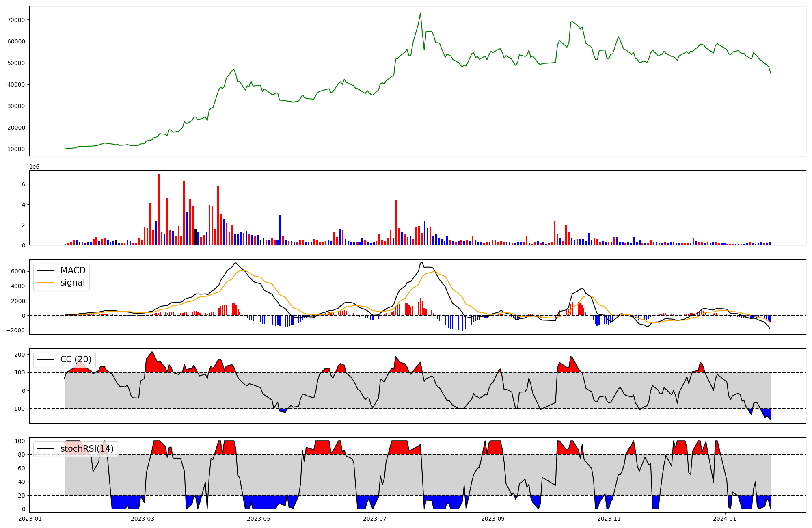Image resolution: width=812 pixels, height=528 pixels.
Task: Click the 10000 price axis tick label
Action: [16, 149]
